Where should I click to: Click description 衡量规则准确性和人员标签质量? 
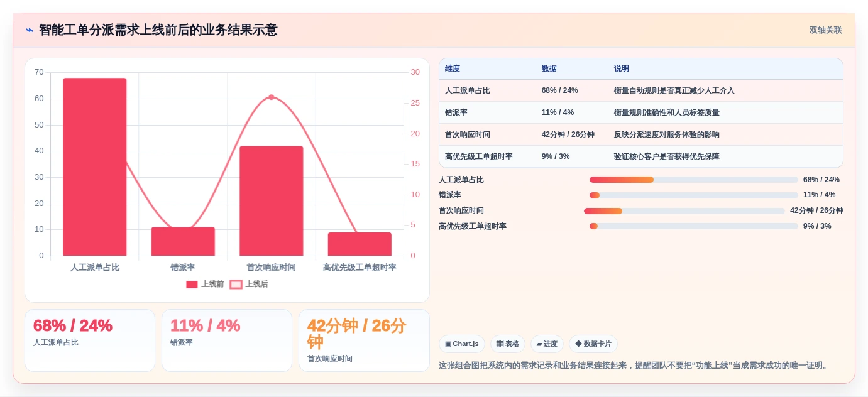(667, 112)
